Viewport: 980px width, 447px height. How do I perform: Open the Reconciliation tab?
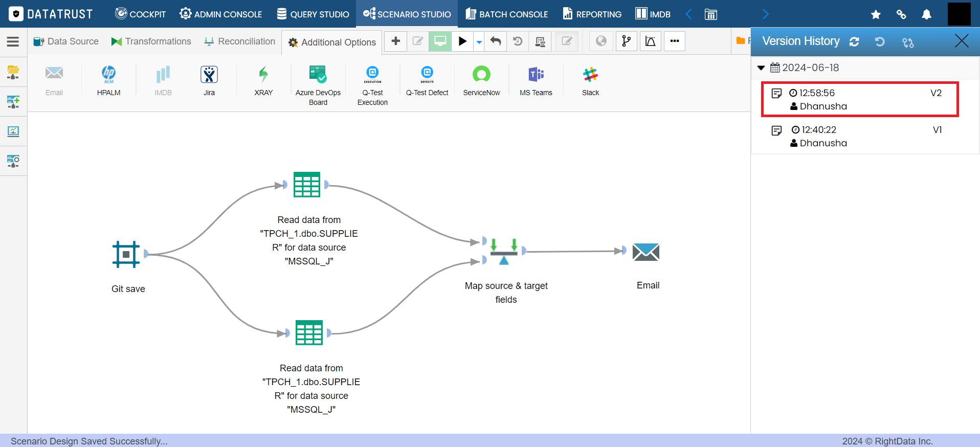pos(239,41)
